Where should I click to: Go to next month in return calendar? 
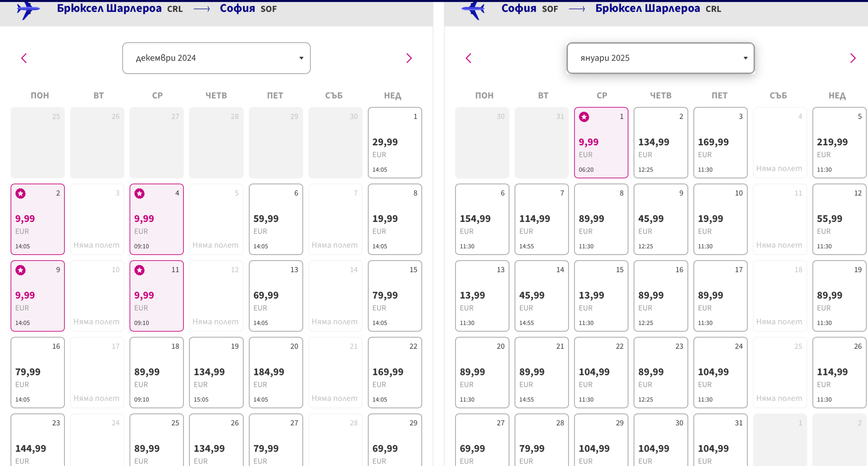click(x=853, y=58)
